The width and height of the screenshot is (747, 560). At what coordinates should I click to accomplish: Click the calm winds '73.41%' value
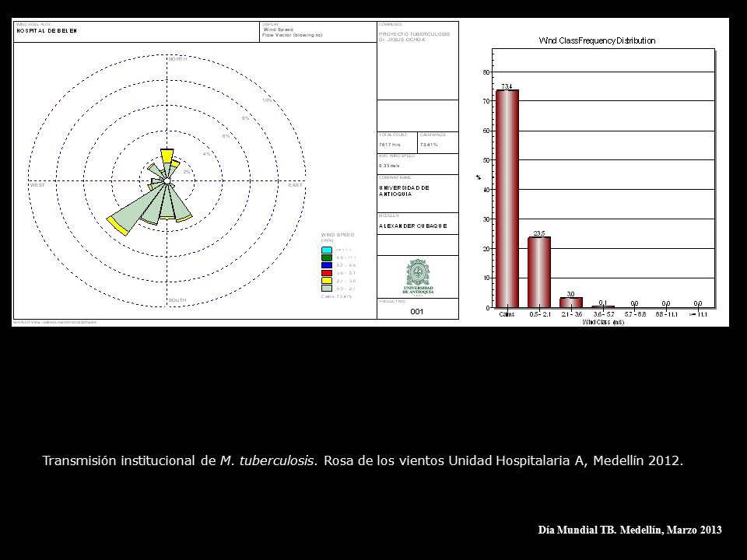coord(428,145)
